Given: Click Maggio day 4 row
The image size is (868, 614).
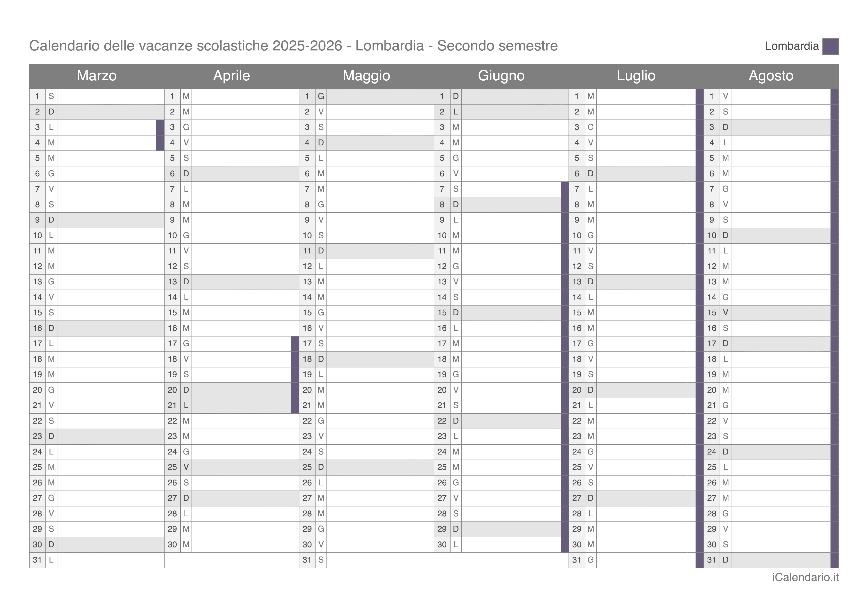Looking at the screenshot, I should [x=366, y=143].
